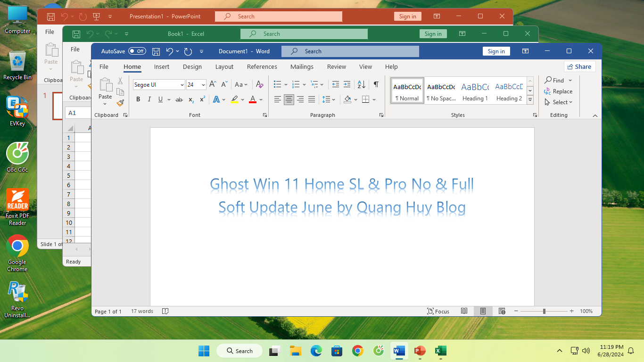Open the Design ribbon tab
Image resolution: width=644 pixels, height=362 pixels.
(192, 66)
